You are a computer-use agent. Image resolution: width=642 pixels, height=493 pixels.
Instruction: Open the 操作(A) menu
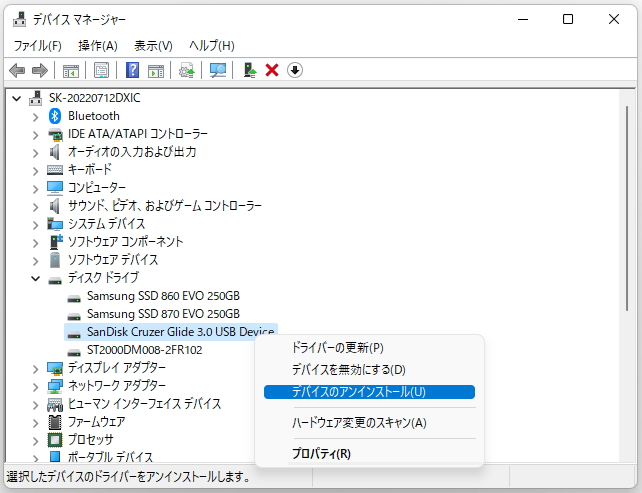(98, 45)
